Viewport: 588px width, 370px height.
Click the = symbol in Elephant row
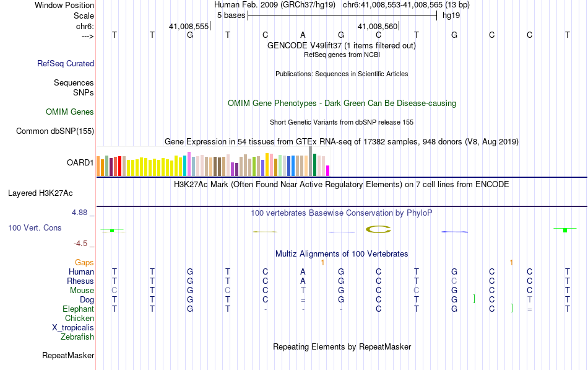pos(529,309)
